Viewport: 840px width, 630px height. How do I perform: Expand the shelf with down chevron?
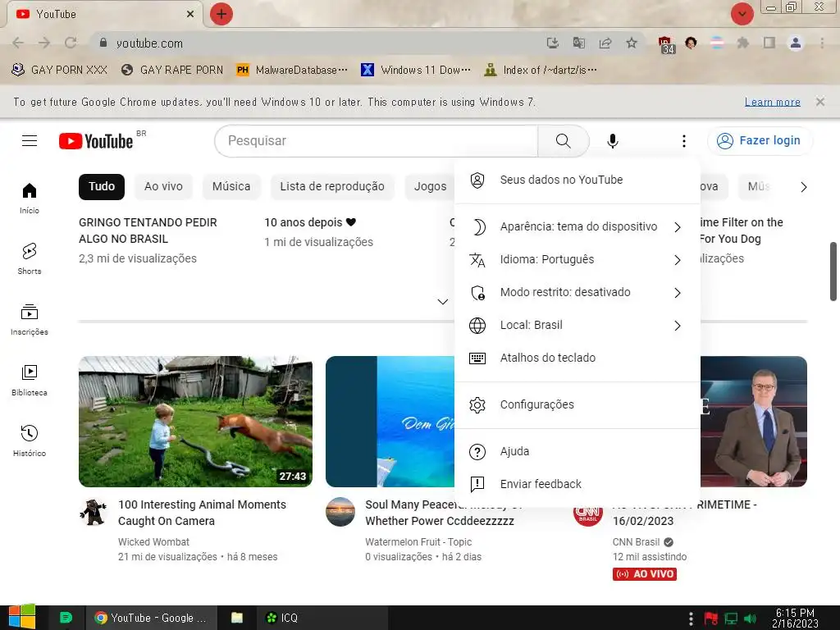point(442,302)
